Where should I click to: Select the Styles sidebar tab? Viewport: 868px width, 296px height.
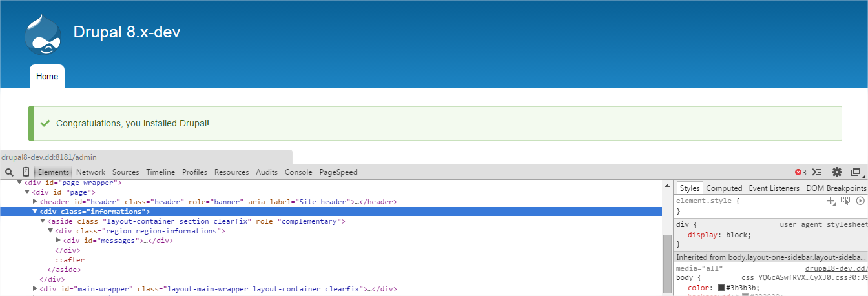[x=689, y=188]
